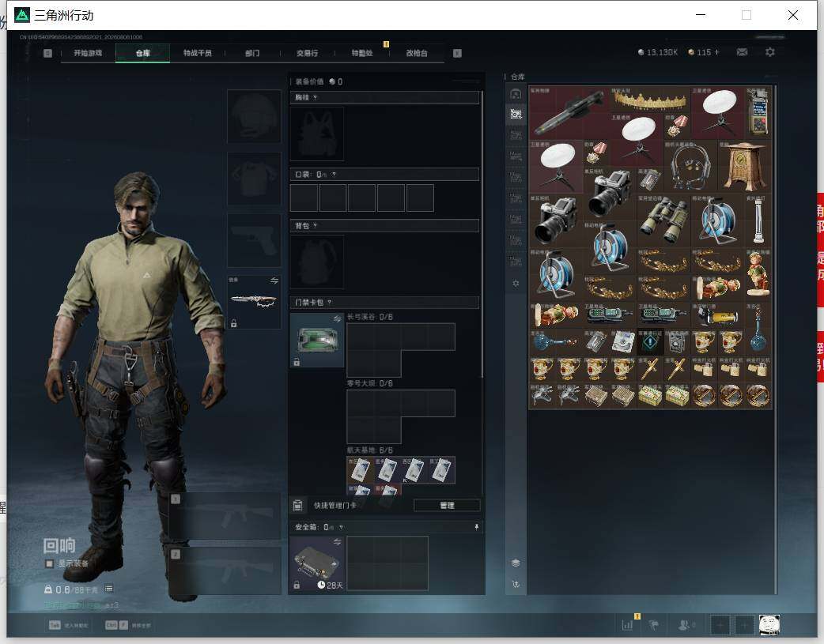Viewport: 824px width, 644px height.
Task: Swap the key card case with its swap arrows
Action: (x=338, y=319)
